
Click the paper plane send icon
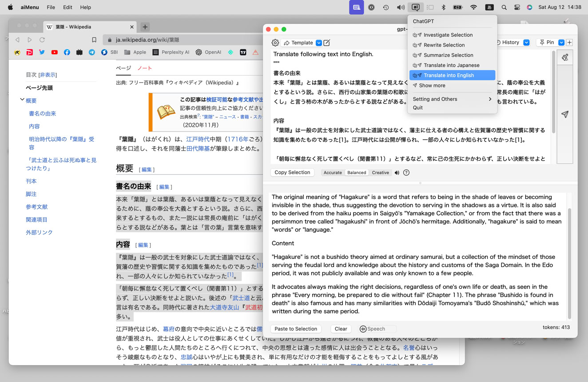click(x=565, y=114)
